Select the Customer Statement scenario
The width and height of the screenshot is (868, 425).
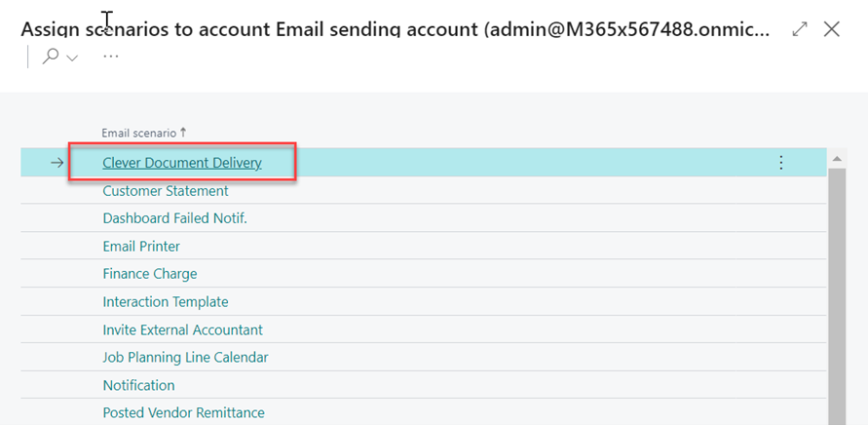coord(166,191)
